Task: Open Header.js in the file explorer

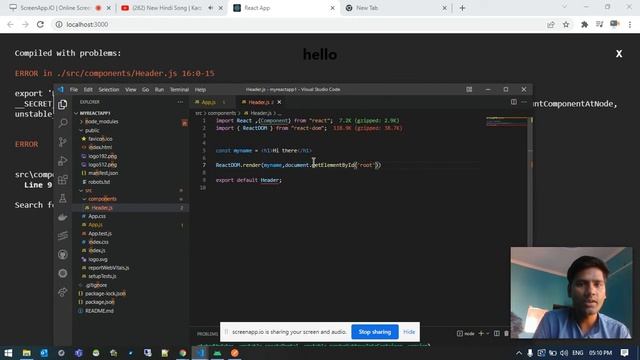Action: [102, 208]
